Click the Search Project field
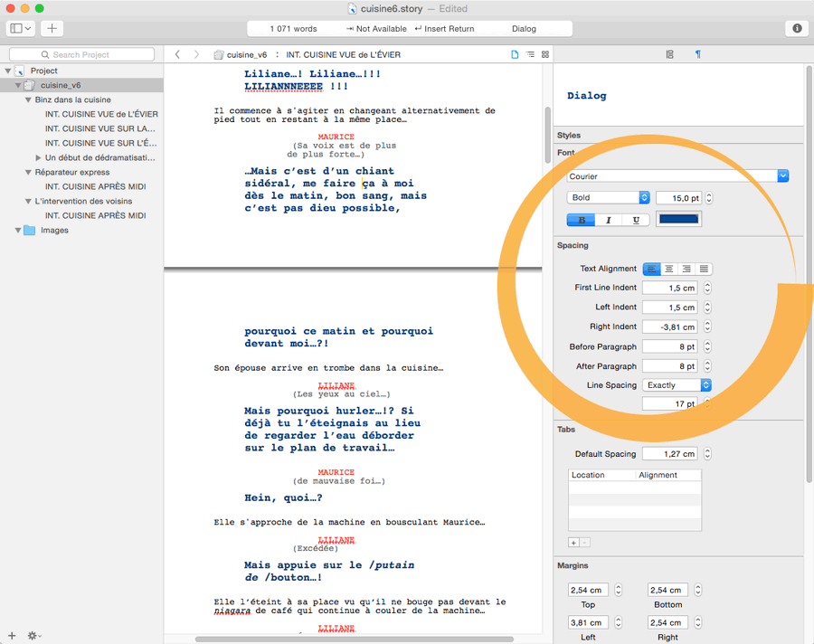814x644 pixels. click(81, 54)
